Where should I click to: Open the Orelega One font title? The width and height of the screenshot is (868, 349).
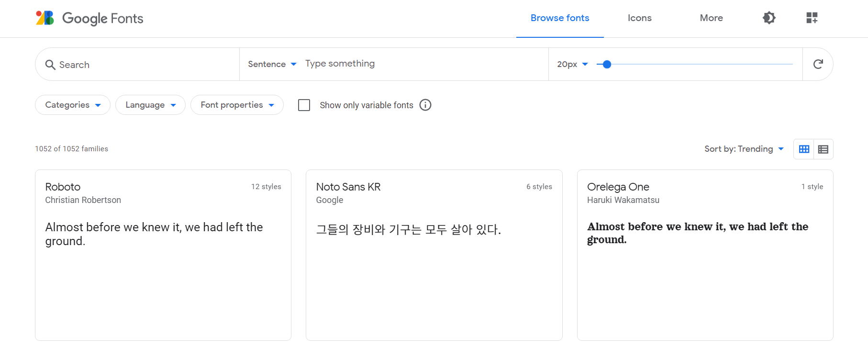[x=618, y=187]
